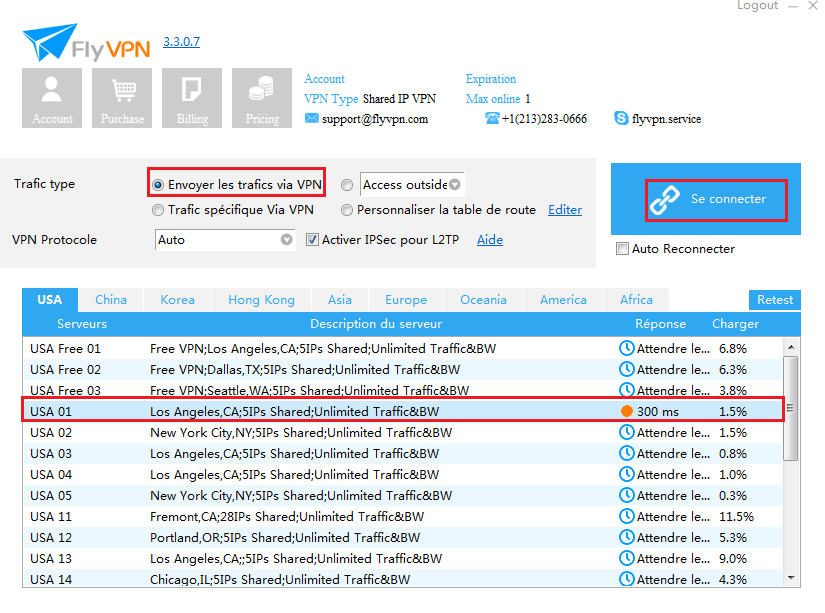
Task: Sort by the Charger column header
Action: (x=735, y=324)
